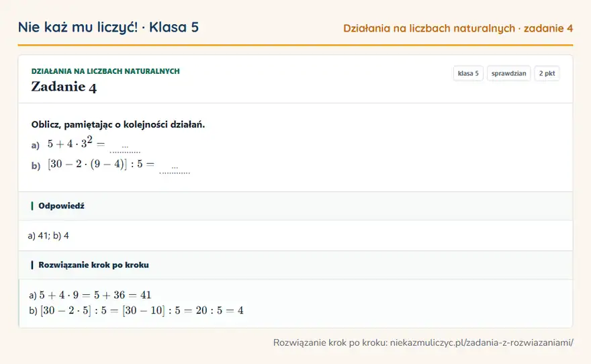Click the answer line 'a) 41; b) 4'
591x364 pixels.
[48, 236]
